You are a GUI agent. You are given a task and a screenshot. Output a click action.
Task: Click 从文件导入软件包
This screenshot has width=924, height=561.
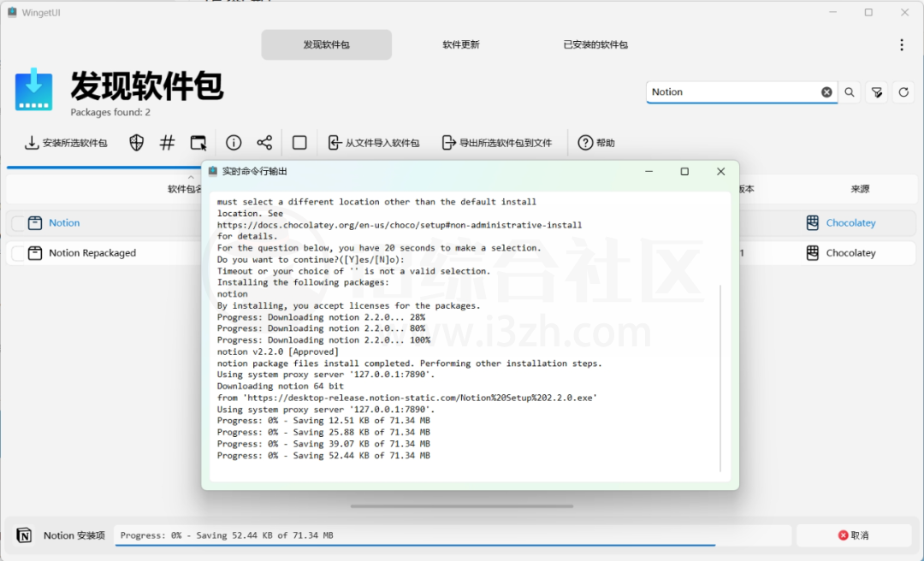[x=374, y=143]
